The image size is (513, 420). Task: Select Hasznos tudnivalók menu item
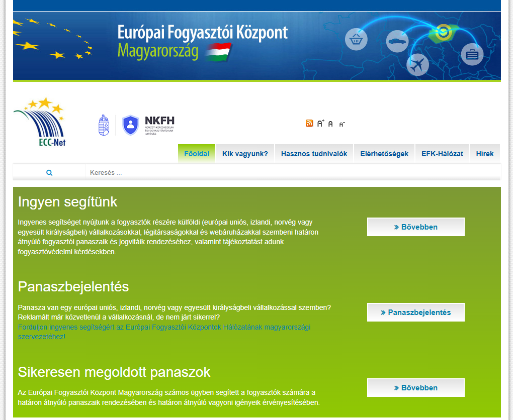314,154
